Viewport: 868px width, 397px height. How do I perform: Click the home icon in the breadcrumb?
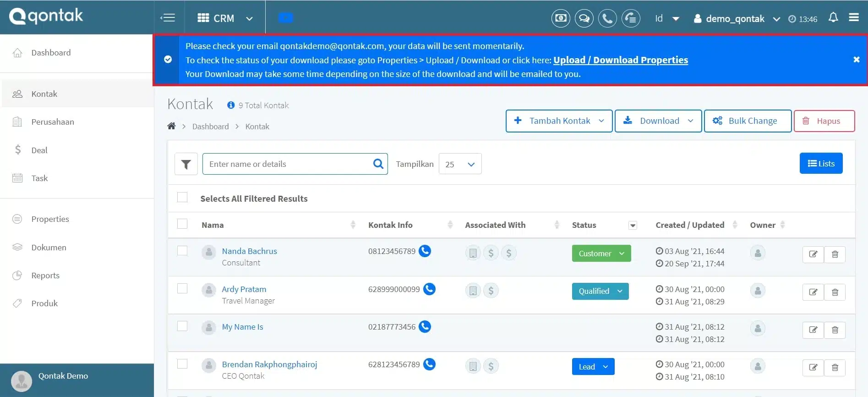[171, 126]
